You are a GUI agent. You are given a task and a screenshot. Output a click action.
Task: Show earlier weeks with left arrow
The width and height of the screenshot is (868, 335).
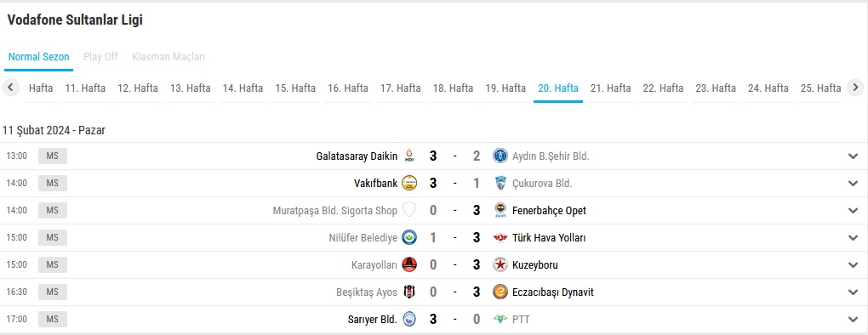click(x=11, y=88)
